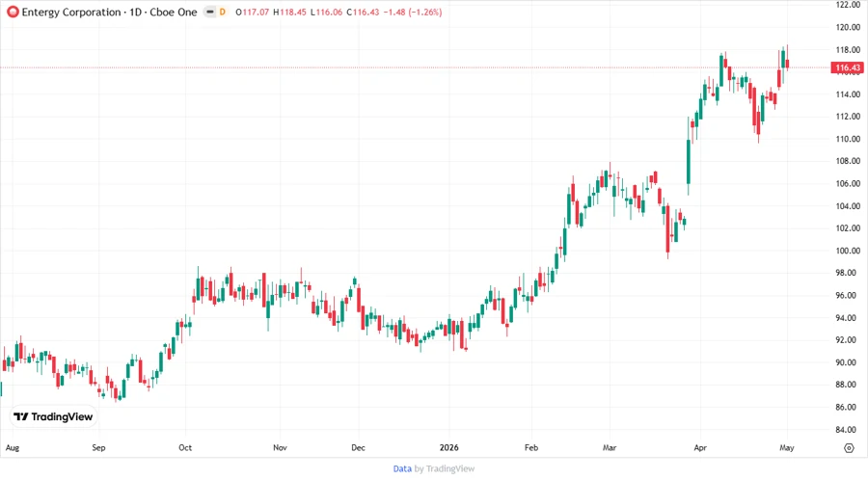This screenshot has height=480, width=868.
Task: Click the 88.00 price axis label
Action: point(848,385)
